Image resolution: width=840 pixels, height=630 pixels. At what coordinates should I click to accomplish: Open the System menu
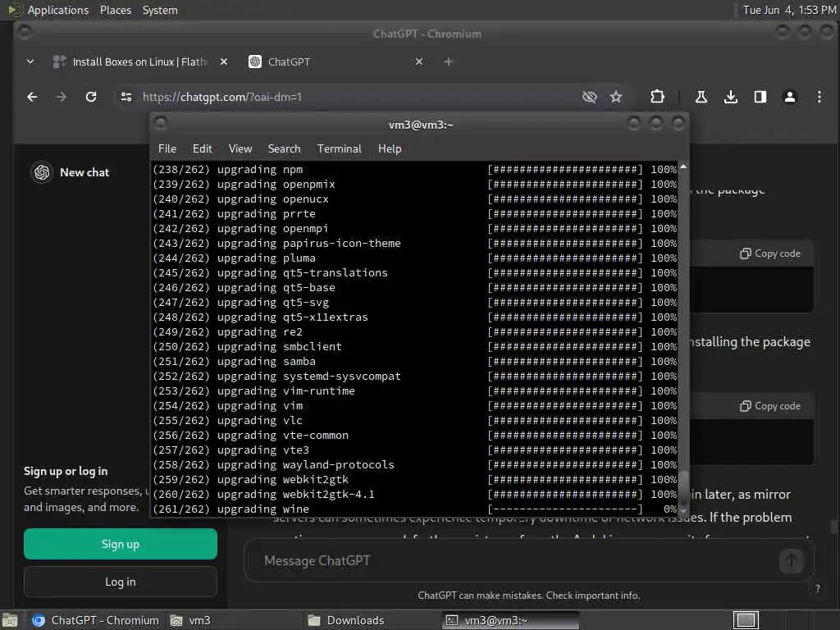[160, 10]
